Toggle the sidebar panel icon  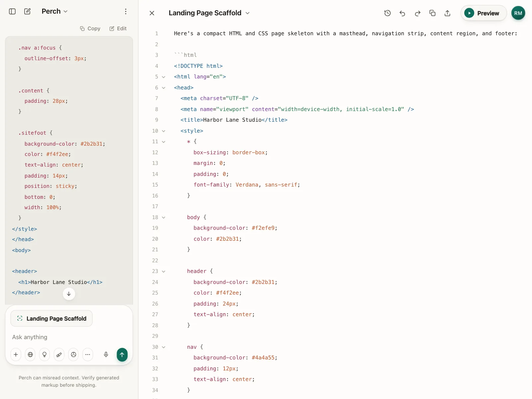pos(12,11)
